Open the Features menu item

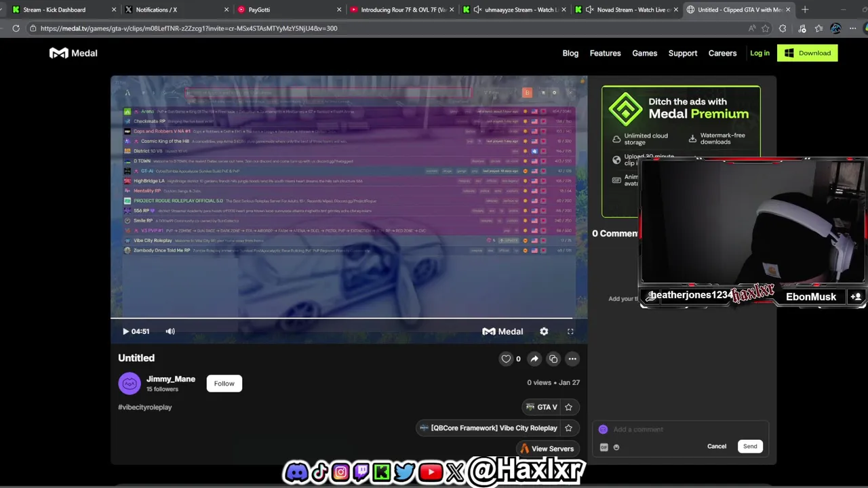coord(605,53)
